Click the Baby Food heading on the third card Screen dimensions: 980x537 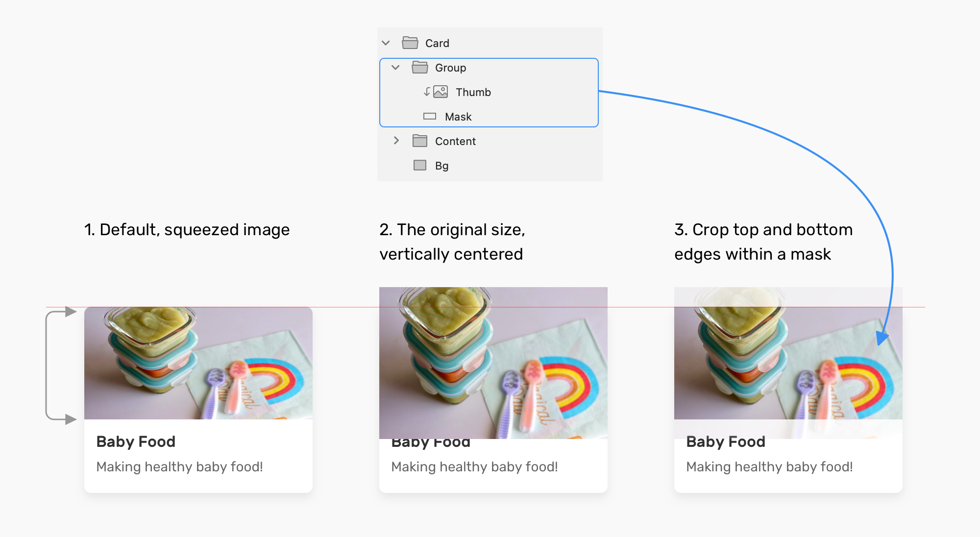click(725, 441)
